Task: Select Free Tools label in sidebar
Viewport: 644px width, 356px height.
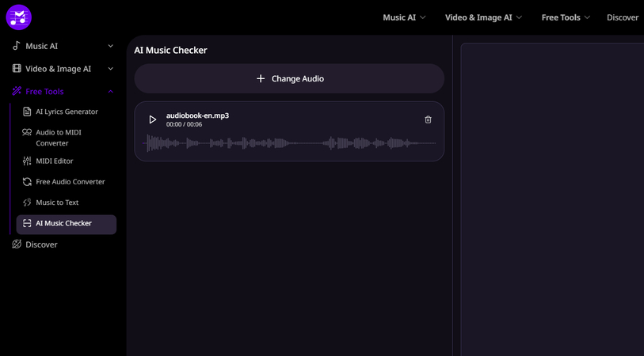Action: [x=44, y=92]
